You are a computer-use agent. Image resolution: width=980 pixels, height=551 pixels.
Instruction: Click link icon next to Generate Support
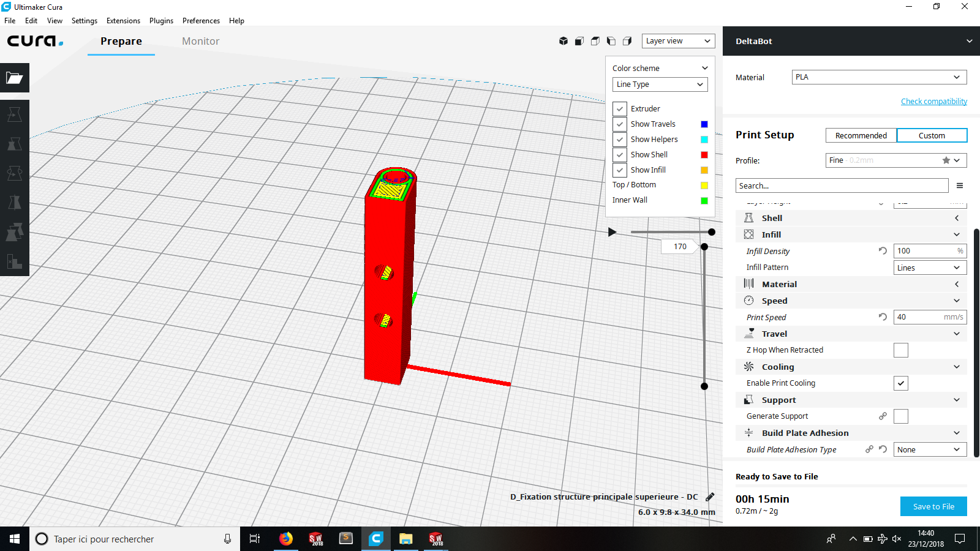[x=883, y=416]
